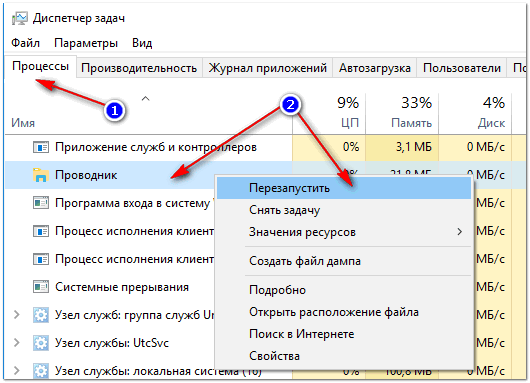The height and width of the screenshot is (383, 530).
Task: Click the Task Manager title bar icon
Action: pyautogui.click(x=20, y=18)
